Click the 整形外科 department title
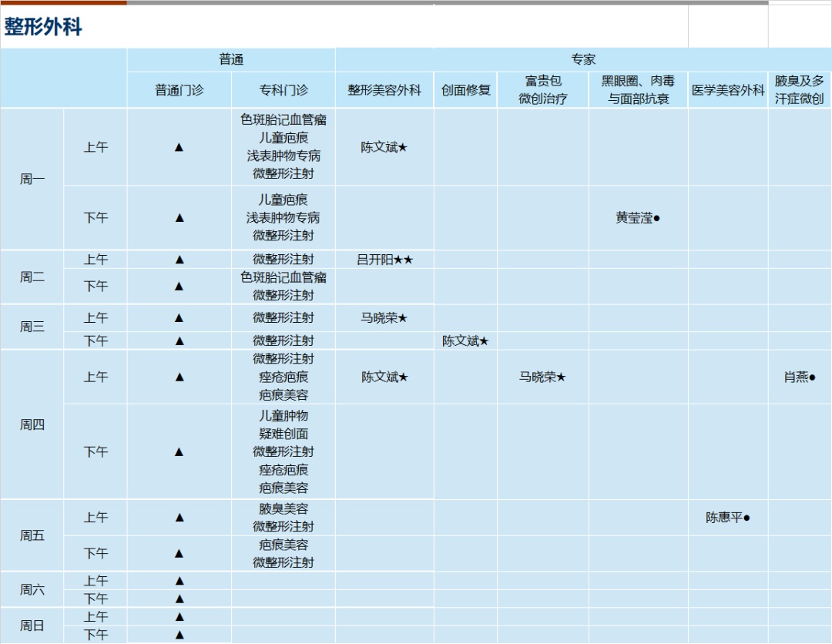The width and height of the screenshot is (832, 644). [x=43, y=26]
